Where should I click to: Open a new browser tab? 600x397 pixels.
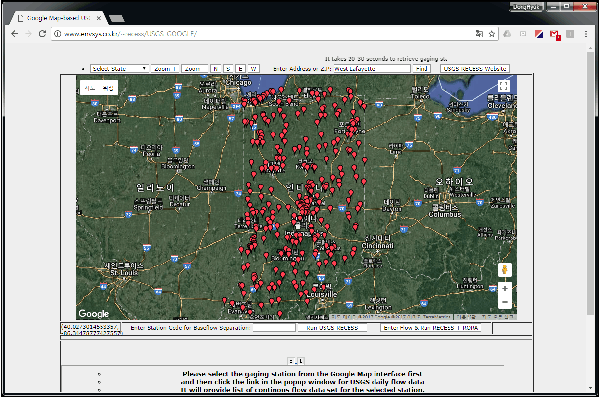116,18
